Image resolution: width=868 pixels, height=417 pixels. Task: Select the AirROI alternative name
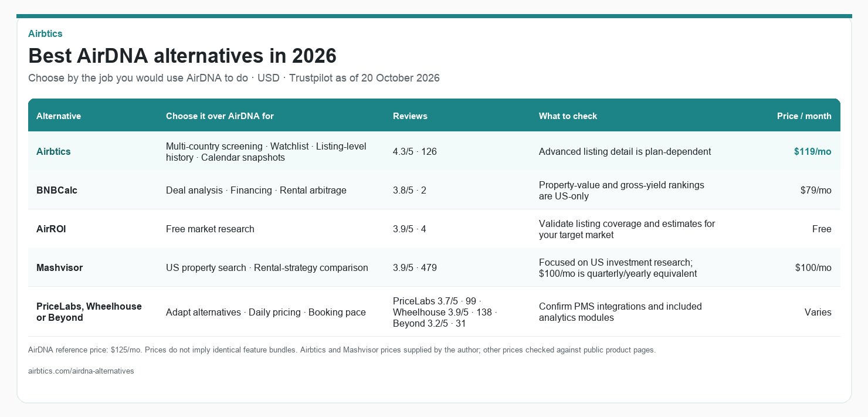[51, 229]
